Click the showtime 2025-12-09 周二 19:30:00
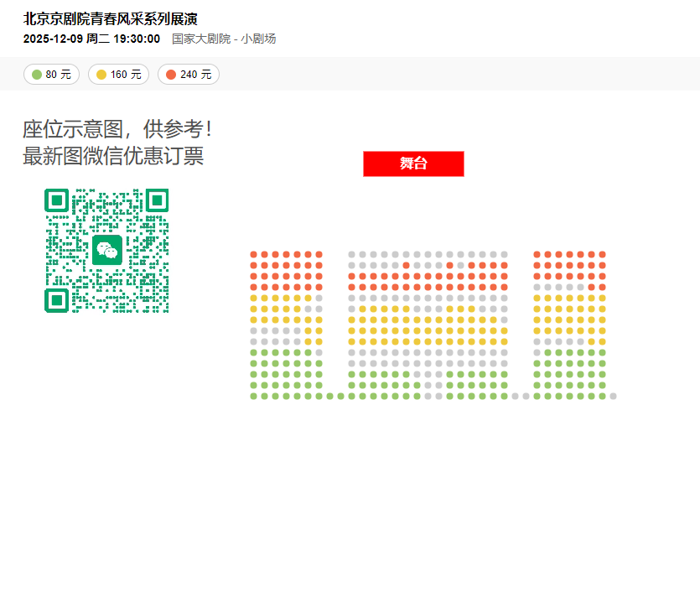 point(91,39)
